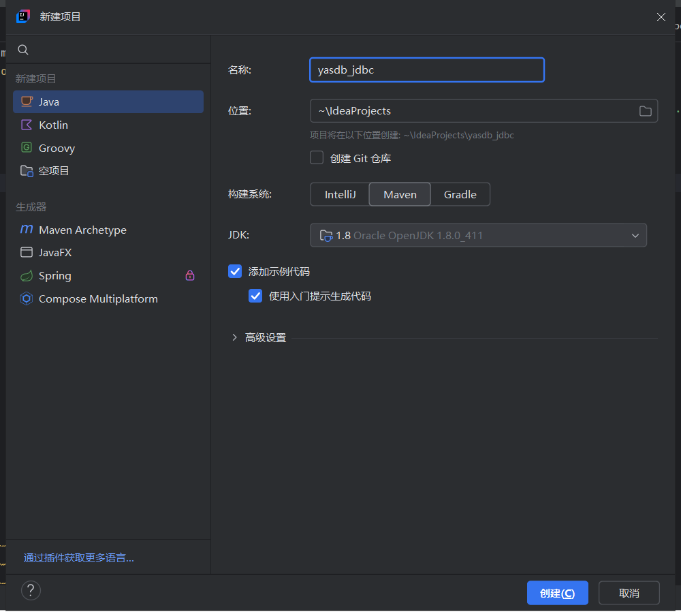
Task: Click the Compose Multiplatform hexagon icon
Action: tap(27, 299)
